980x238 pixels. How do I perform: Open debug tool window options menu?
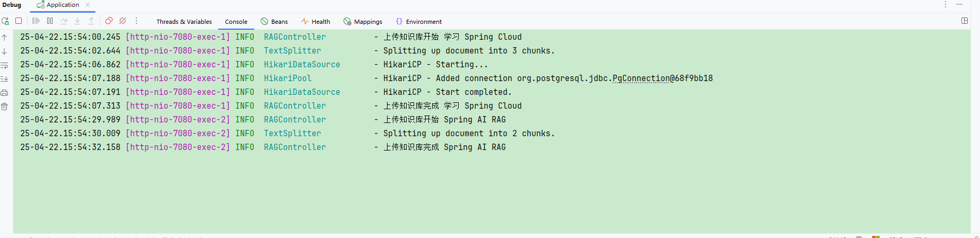click(x=945, y=4)
